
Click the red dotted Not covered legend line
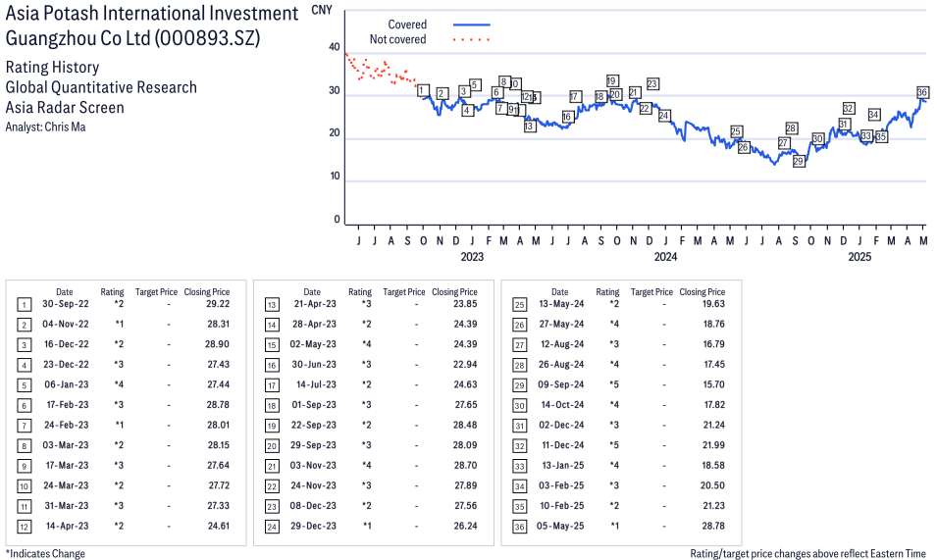(472, 40)
